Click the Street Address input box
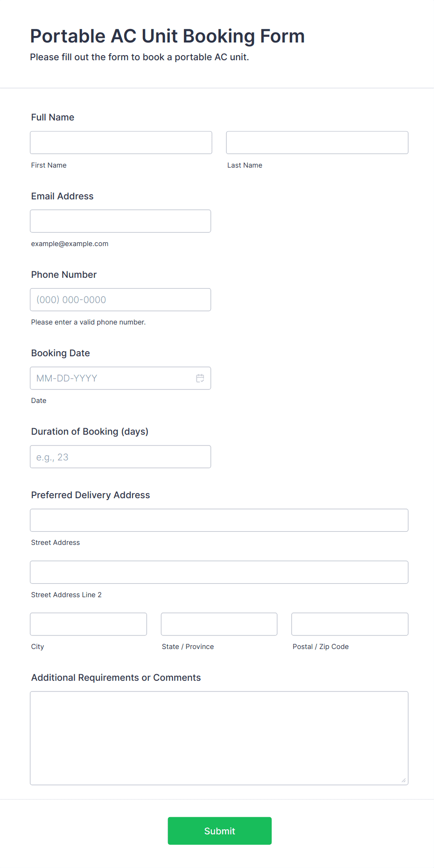Image resolution: width=434 pixels, height=868 pixels. pos(219,520)
